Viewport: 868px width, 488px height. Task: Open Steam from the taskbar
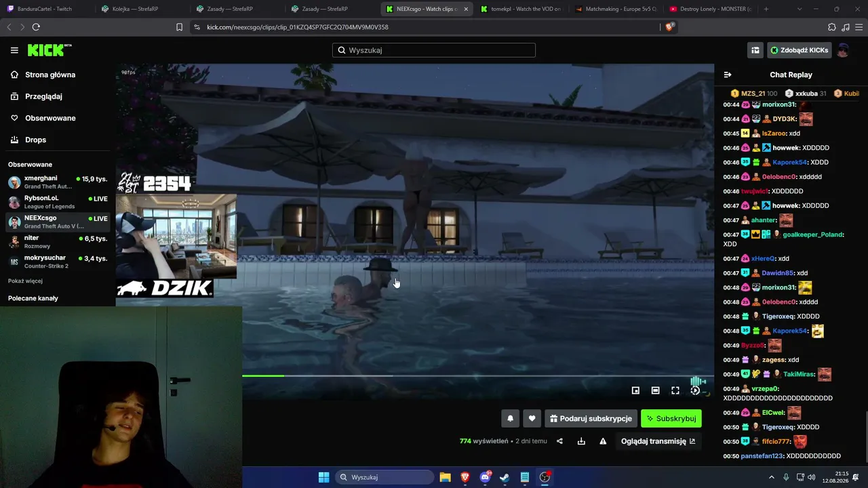point(505,477)
